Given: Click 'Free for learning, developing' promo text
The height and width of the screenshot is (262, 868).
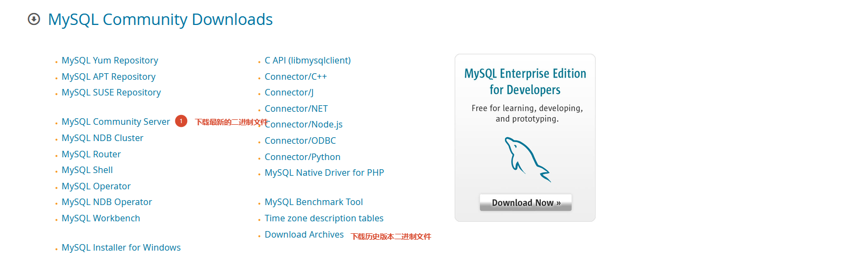Looking at the screenshot, I should coord(527,113).
